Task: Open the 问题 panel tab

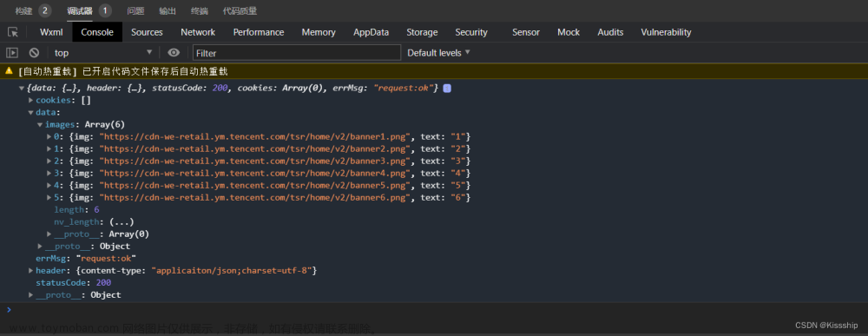Action: 135,10
